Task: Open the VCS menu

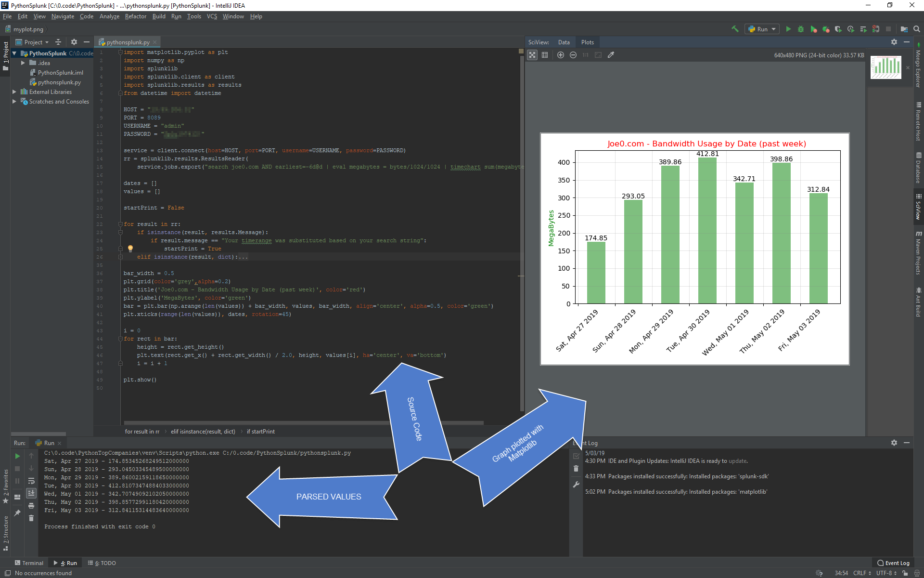Action: (x=212, y=16)
